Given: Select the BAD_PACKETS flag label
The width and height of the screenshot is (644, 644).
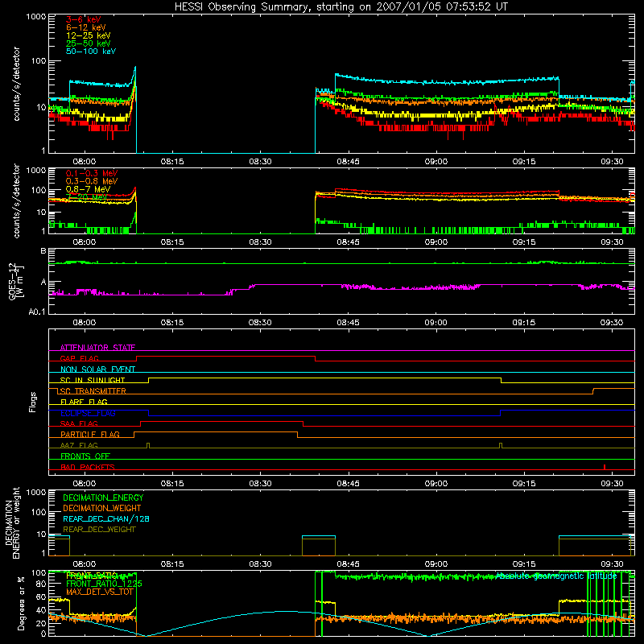Looking at the screenshot, I should [x=88, y=468].
